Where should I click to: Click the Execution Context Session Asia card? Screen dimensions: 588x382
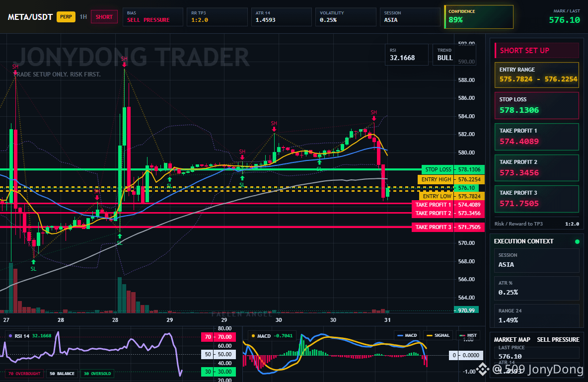tap(537, 260)
